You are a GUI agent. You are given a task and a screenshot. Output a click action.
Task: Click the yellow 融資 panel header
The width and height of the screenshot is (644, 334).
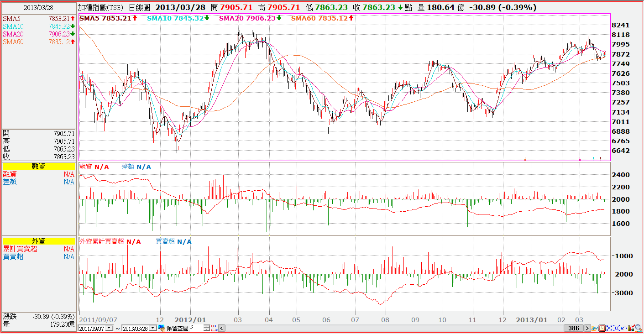click(x=38, y=167)
